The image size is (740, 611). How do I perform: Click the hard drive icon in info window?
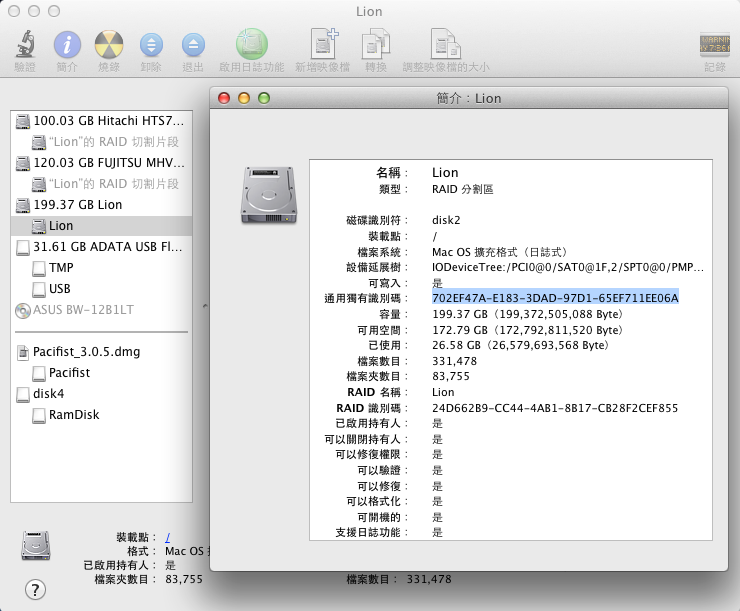pyautogui.click(x=269, y=194)
